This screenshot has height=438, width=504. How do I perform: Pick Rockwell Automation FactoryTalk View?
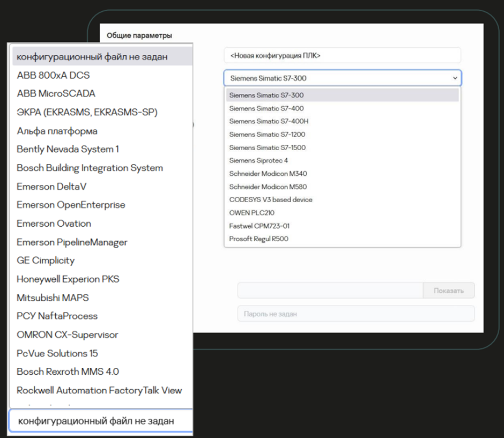pyautogui.click(x=99, y=390)
